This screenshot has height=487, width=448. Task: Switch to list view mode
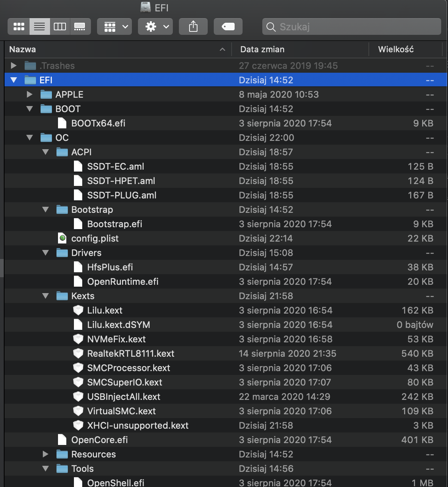pyautogui.click(x=39, y=27)
